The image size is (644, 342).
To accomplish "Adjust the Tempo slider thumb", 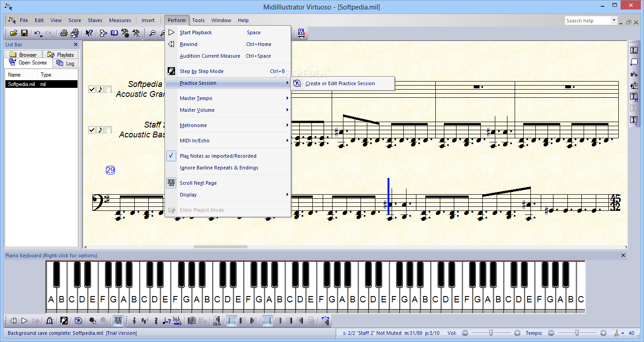I will pyautogui.click(x=577, y=333).
